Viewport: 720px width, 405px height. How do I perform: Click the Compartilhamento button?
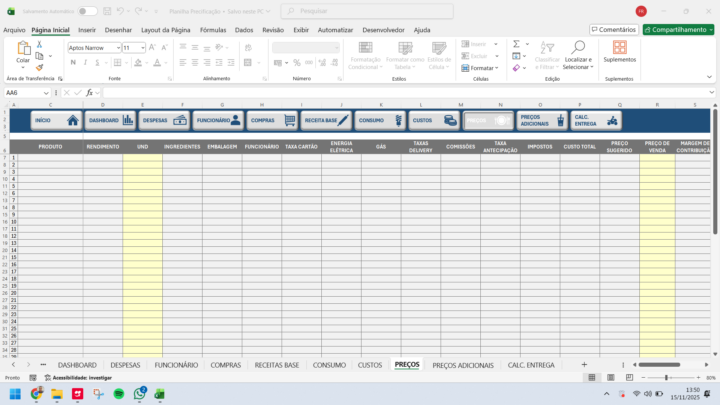point(678,30)
